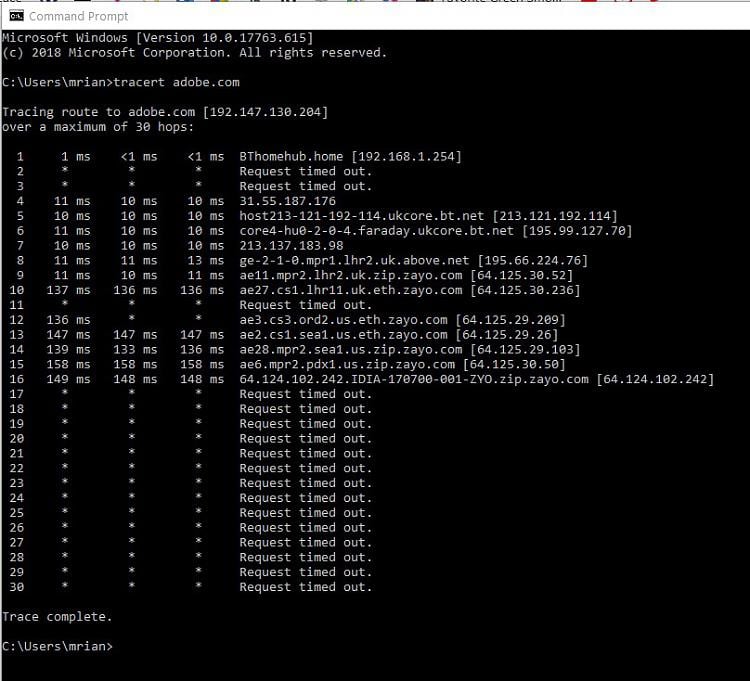Image resolution: width=750 pixels, height=681 pixels.
Task: Click ae2.cs1.sea1.us.eth.zayo.com hostname
Action: coord(343,334)
